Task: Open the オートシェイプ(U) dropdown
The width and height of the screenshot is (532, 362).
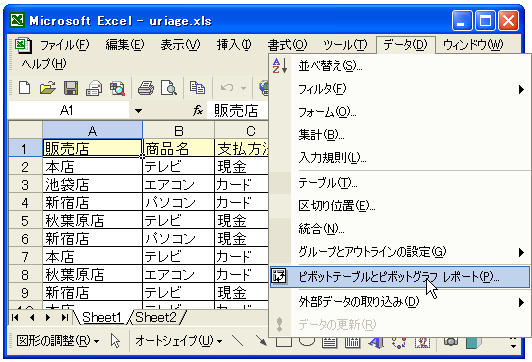Action: (178, 341)
